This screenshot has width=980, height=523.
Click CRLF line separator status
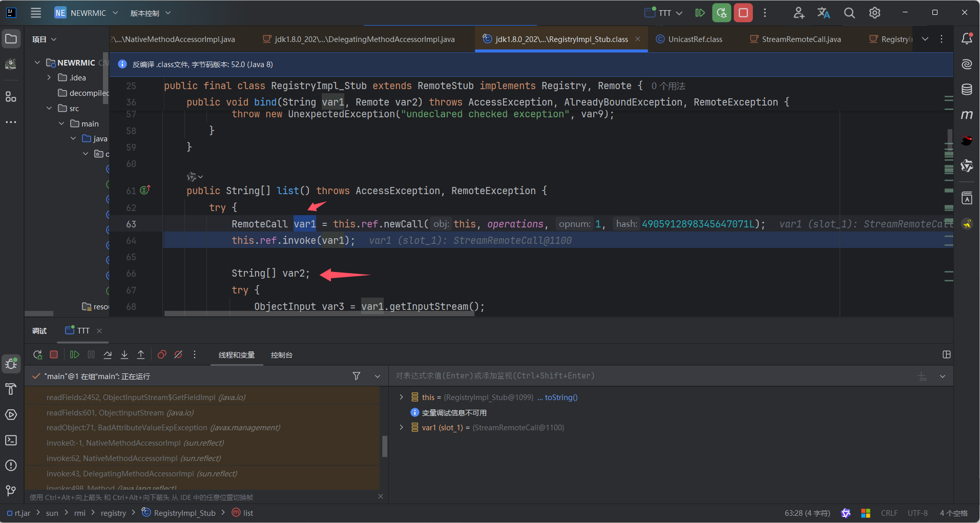tap(889, 513)
